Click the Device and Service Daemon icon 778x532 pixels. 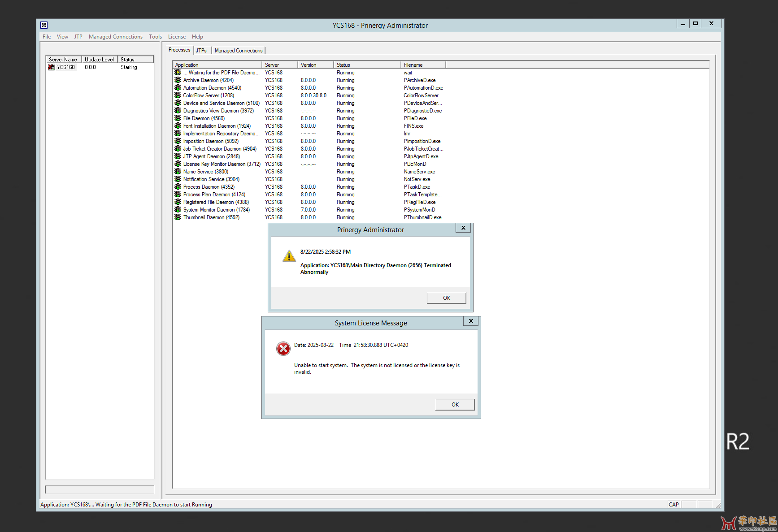(178, 103)
